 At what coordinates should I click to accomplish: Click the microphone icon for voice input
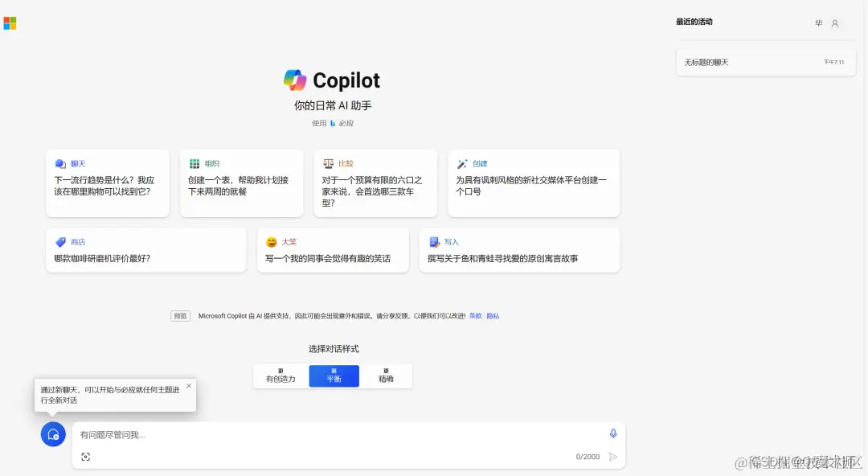613,433
